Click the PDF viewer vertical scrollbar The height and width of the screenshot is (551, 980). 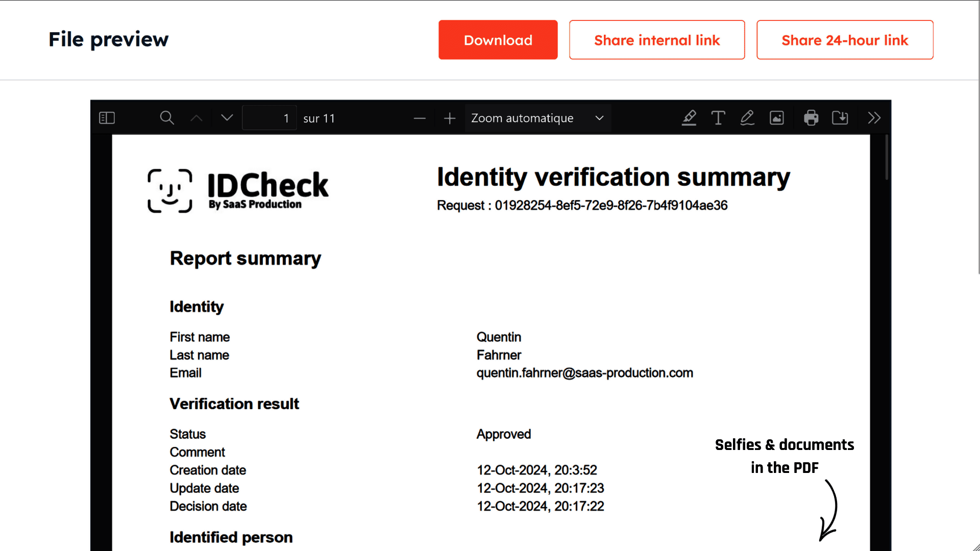tap(887, 158)
